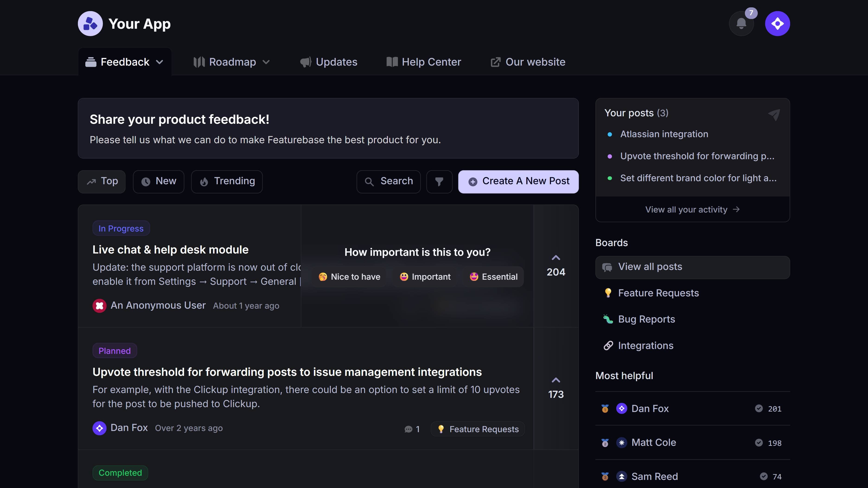Screen dimensions: 868x488
Task: Go to the Updates tab
Action: (x=329, y=62)
